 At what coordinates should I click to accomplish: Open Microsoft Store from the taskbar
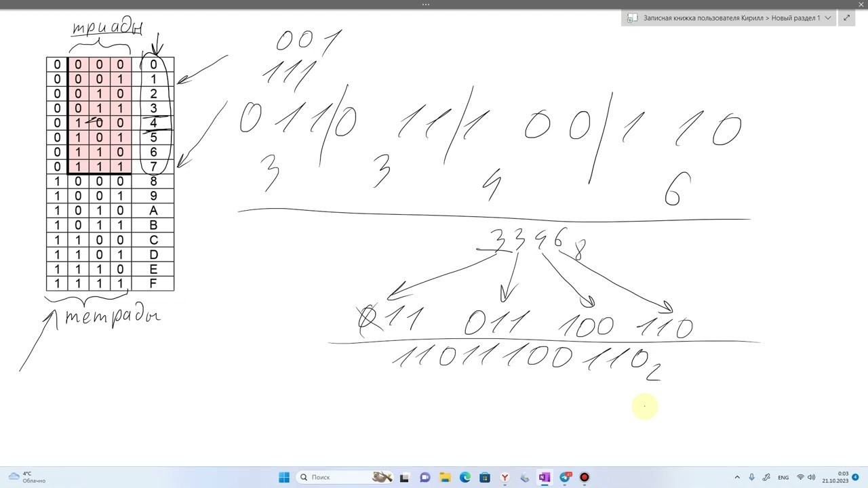pyautogui.click(x=485, y=477)
